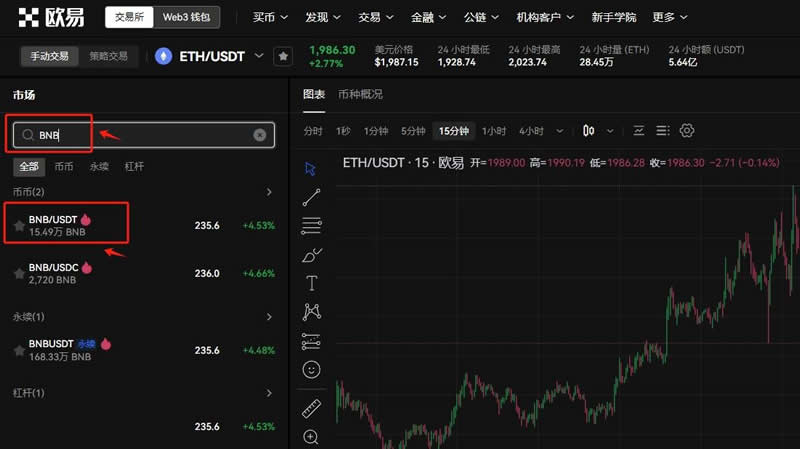Image resolution: width=800 pixels, height=449 pixels.
Task: Switch to Web3 钱包 mode
Action: 186,17
